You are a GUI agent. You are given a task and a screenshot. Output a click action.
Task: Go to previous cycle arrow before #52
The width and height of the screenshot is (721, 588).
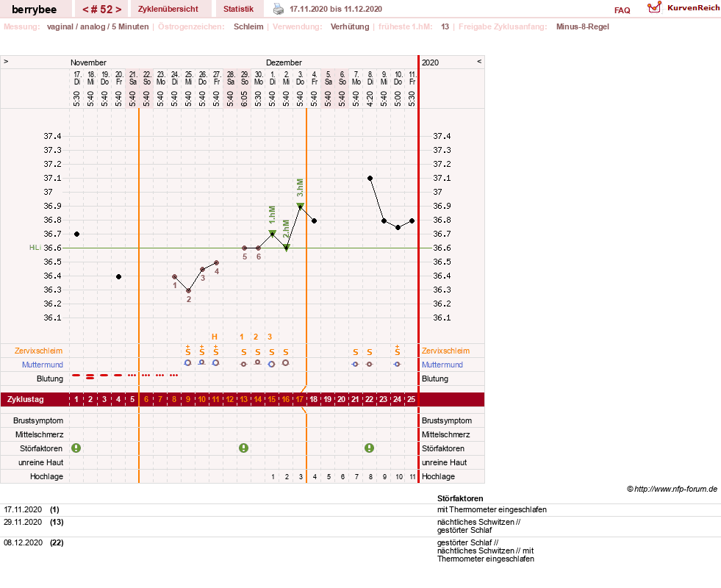(85, 10)
